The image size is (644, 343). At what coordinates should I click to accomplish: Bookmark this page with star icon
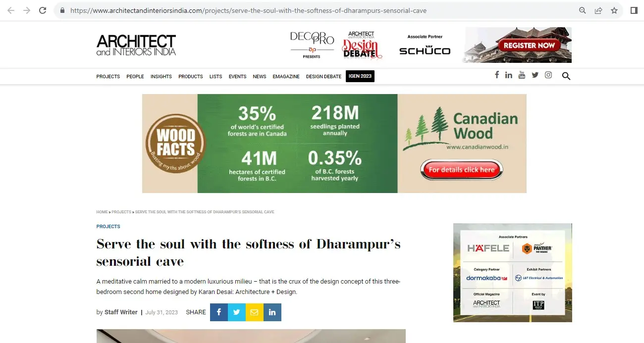(614, 10)
